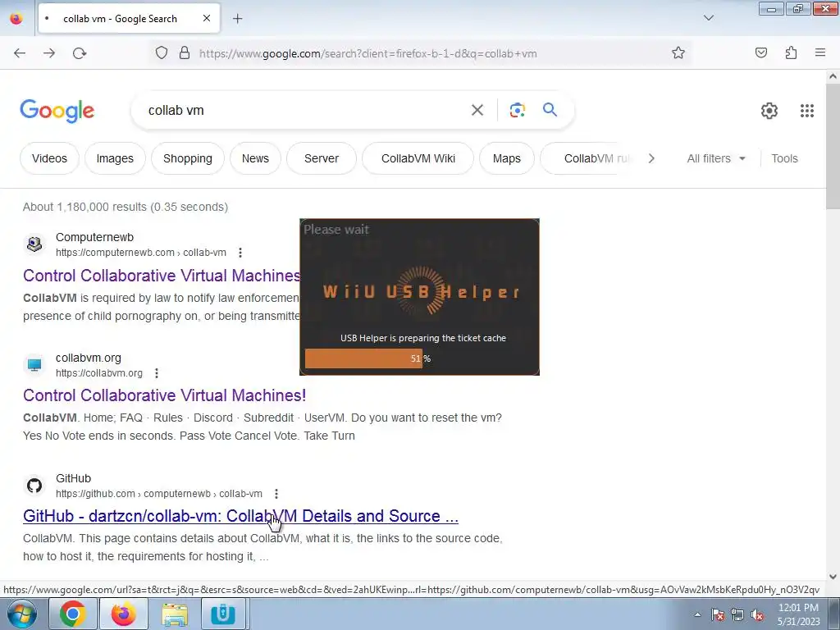Image resolution: width=840 pixels, height=630 pixels.
Task: Launch Chrome from the taskbar
Action: [x=73, y=614]
